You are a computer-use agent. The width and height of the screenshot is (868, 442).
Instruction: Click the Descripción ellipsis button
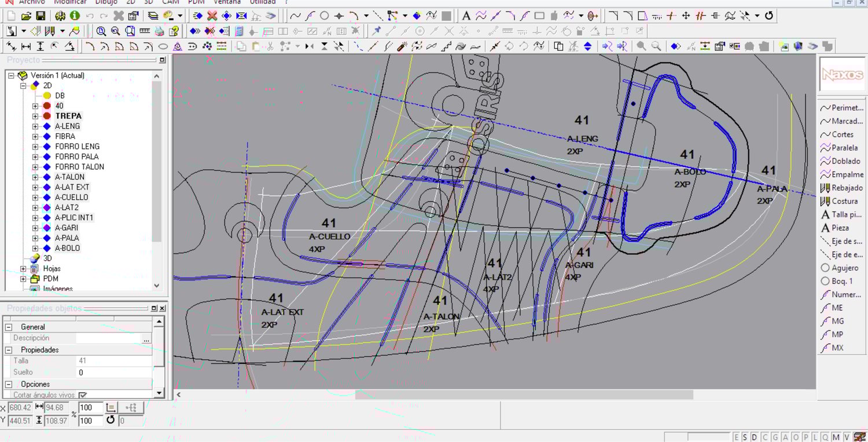click(x=146, y=339)
